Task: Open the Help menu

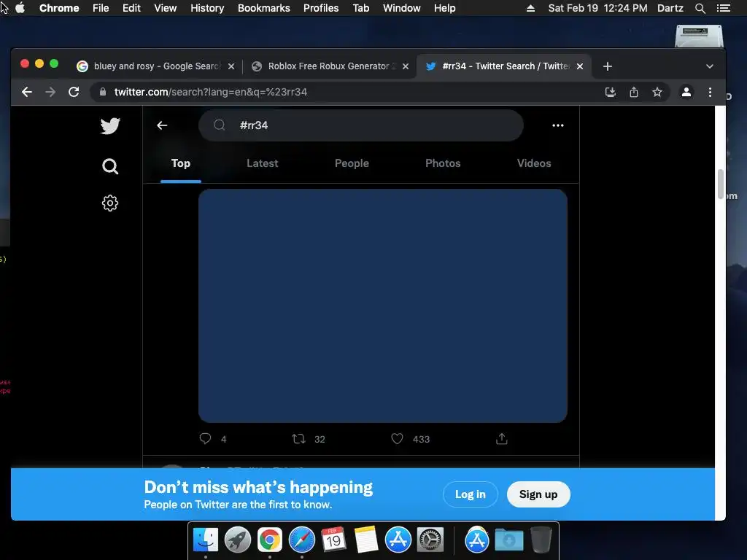Action: point(444,8)
